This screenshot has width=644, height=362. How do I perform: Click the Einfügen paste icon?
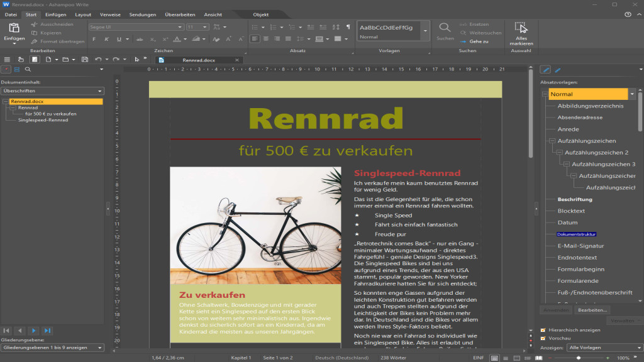point(14,28)
